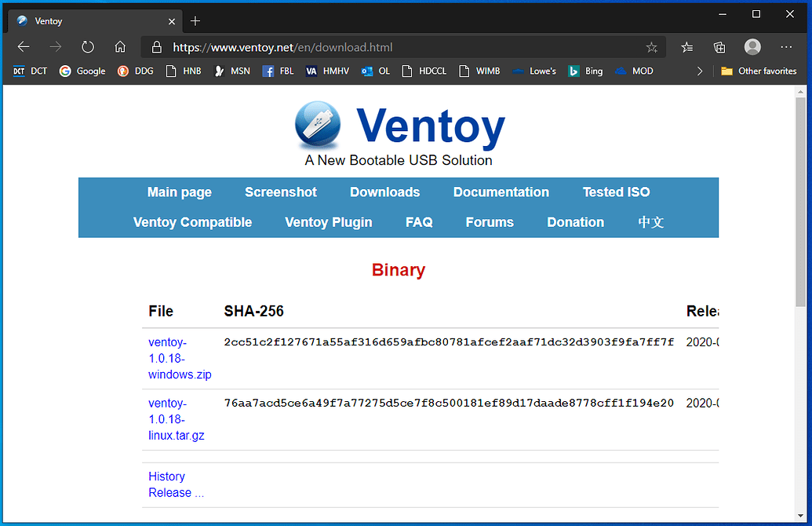Reload the page with the refresh icon

tap(88, 47)
